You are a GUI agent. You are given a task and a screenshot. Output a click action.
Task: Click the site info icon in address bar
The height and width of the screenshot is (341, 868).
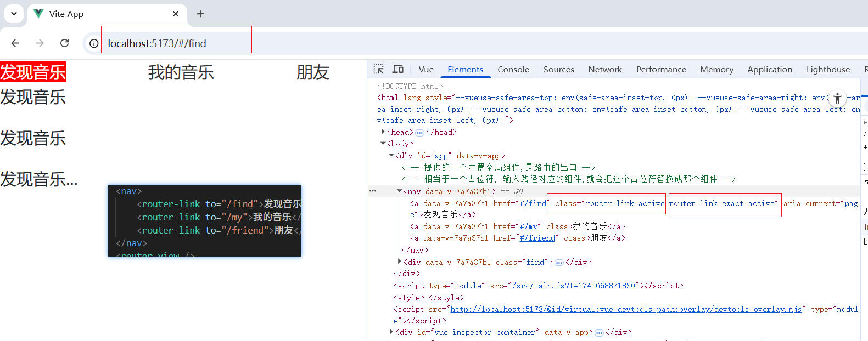[94, 43]
